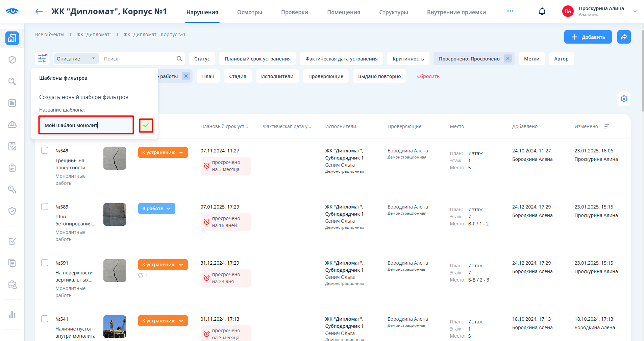Click the filter templates slider icon
The image size is (644, 341).
coord(42,58)
